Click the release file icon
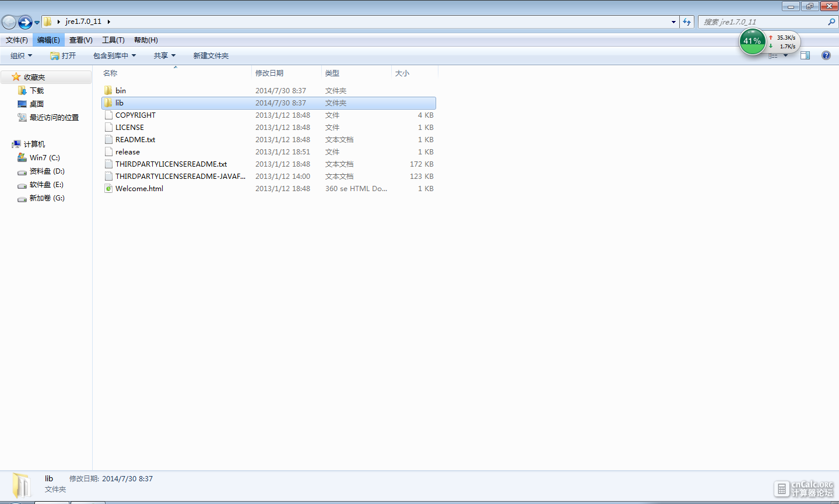The width and height of the screenshot is (839, 504). tap(108, 152)
